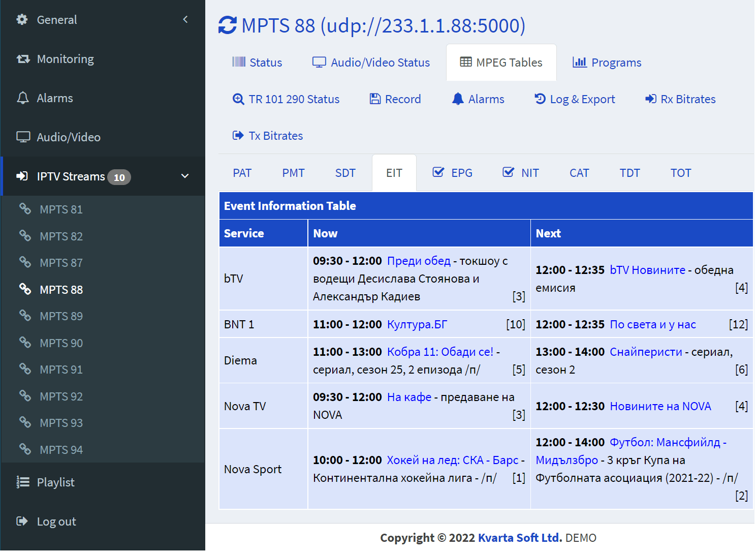Click the history icon for Log & Export
756x552 pixels.
tap(540, 99)
